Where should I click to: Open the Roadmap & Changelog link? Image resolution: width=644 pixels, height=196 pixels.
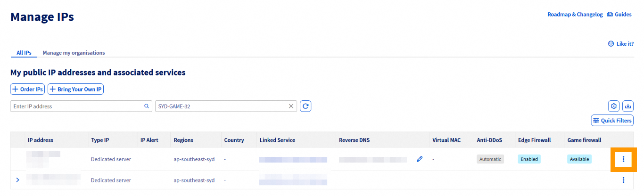575,15
